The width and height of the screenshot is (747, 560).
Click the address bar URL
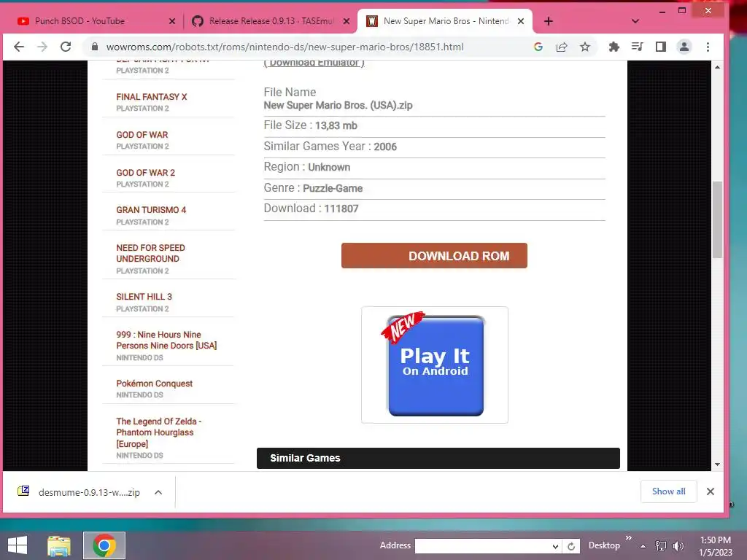[x=285, y=47]
